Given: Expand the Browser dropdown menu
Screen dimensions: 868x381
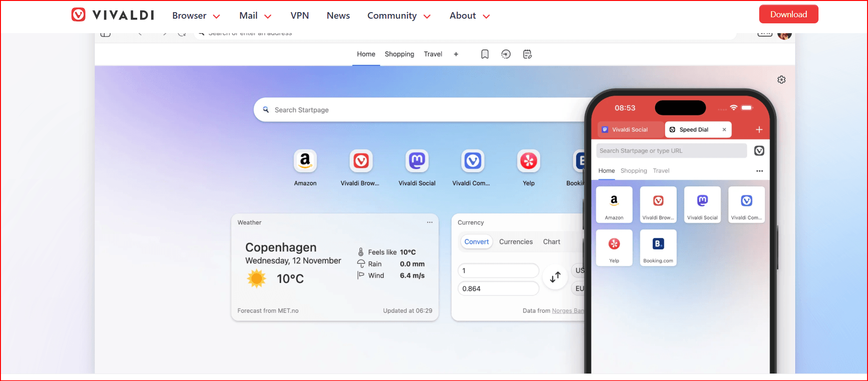Looking at the screenshot, I should 196,16.
